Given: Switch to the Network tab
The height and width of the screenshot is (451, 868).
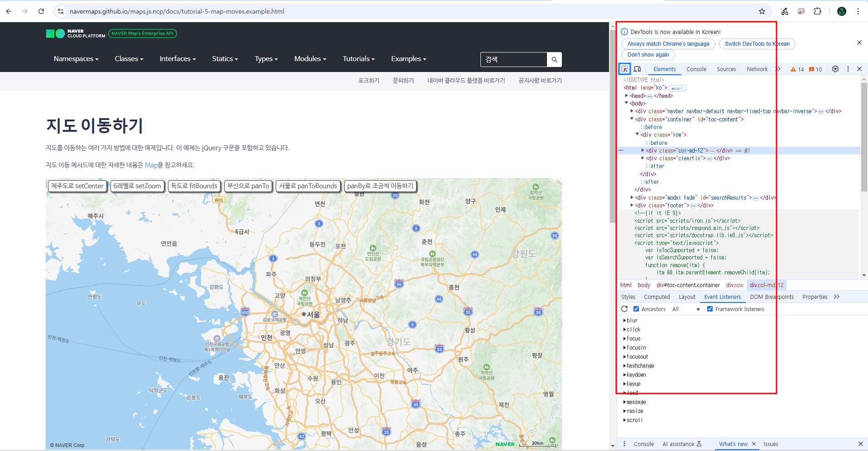Looking at the screenshot, I should 757,69.
